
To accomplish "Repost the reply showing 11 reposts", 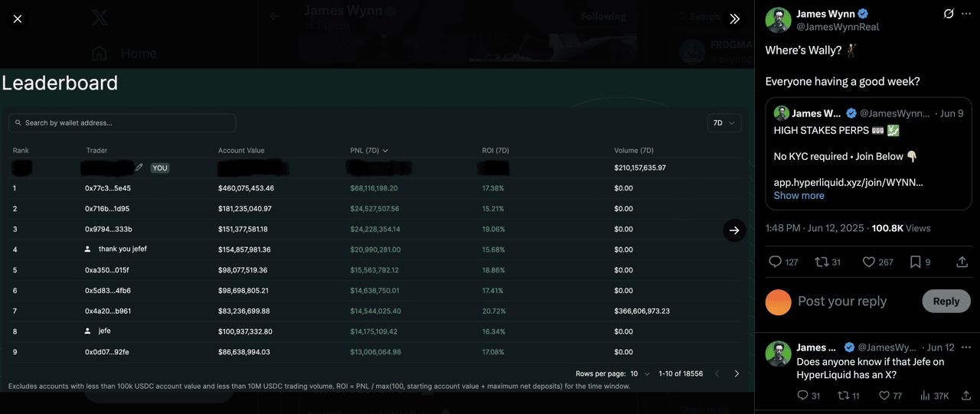I will pos(843,396).
